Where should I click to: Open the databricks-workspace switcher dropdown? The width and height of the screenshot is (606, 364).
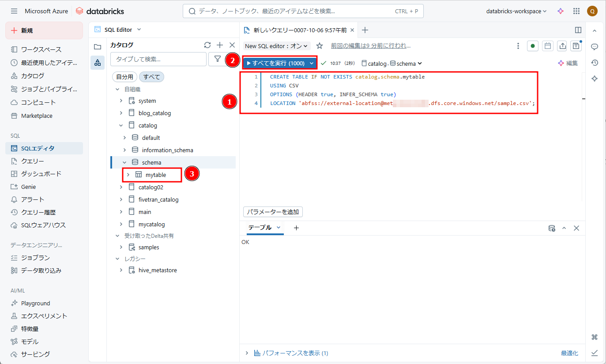(x=516, y=11)
